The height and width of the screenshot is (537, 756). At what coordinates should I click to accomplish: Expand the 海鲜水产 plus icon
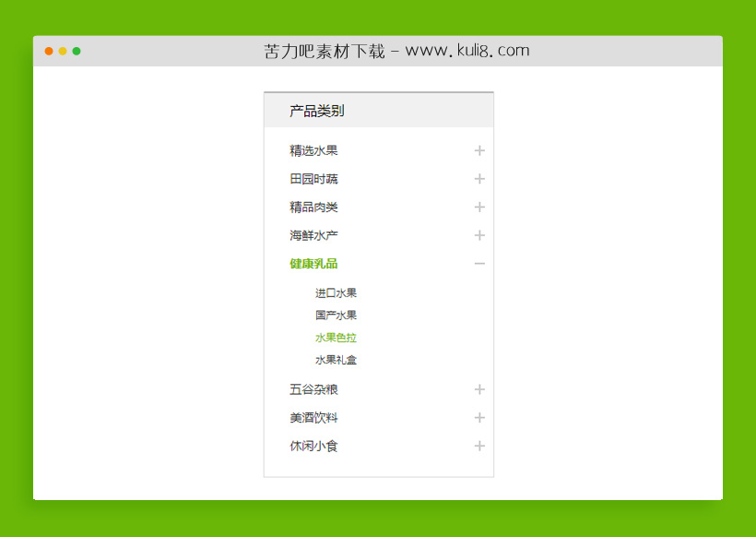(479, 235)
